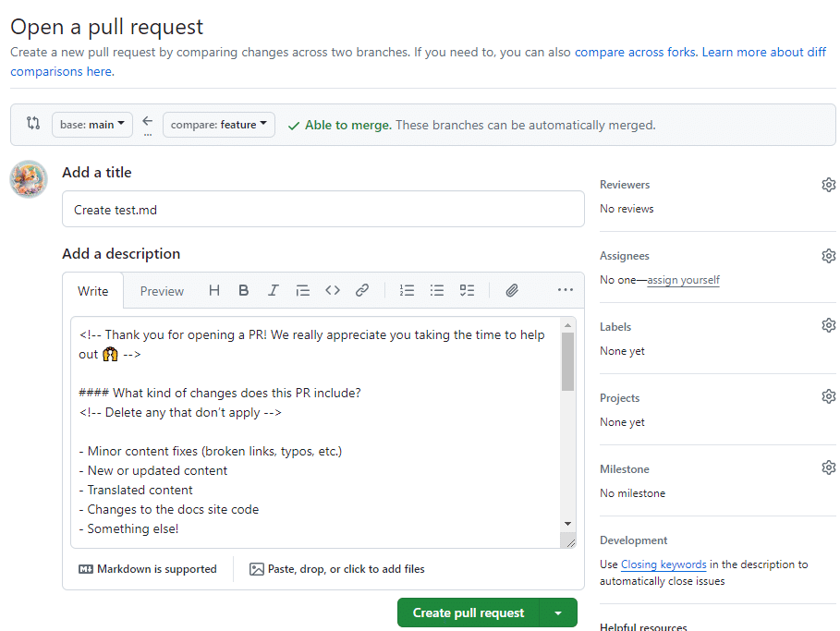Click the image icon to add files
840x631 pixels.
pos(257,569)
